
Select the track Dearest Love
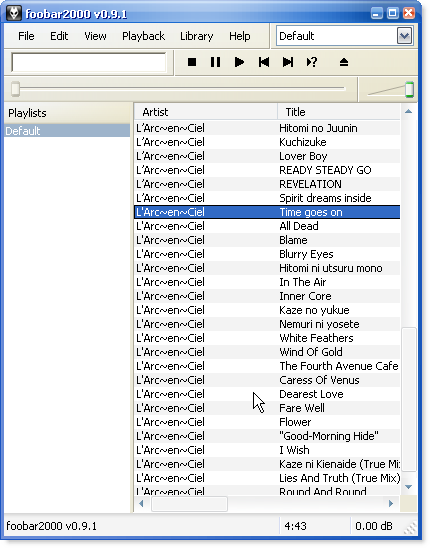pyautogui.click(x=267, y=394)
